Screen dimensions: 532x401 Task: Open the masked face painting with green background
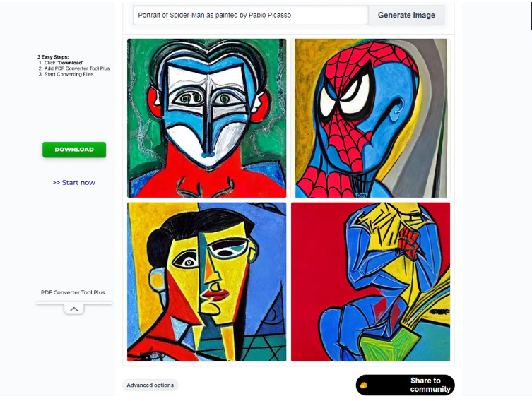(x=206, y=118)
